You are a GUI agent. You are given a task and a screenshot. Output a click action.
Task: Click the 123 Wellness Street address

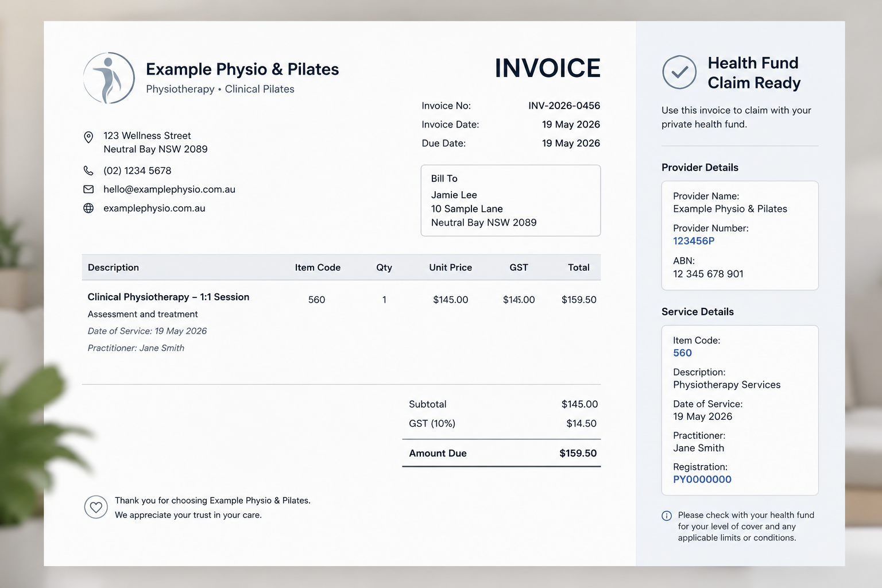[x=147, y=136]
